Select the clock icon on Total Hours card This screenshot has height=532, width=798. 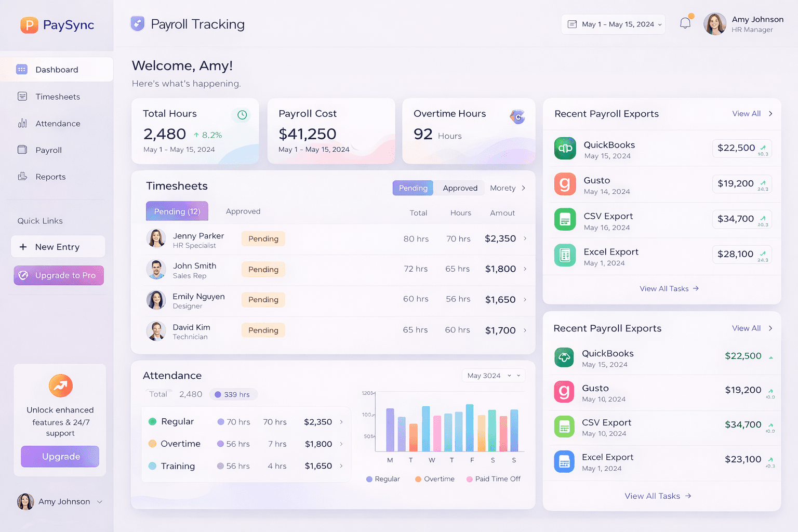tap(242, 115)
